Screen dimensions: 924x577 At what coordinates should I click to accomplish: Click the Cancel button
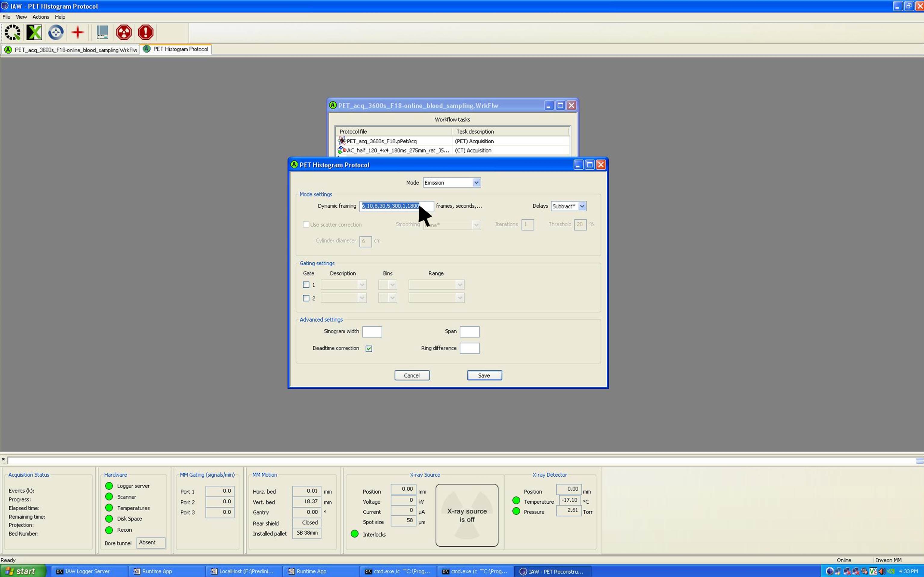click(x=411, y=376)
